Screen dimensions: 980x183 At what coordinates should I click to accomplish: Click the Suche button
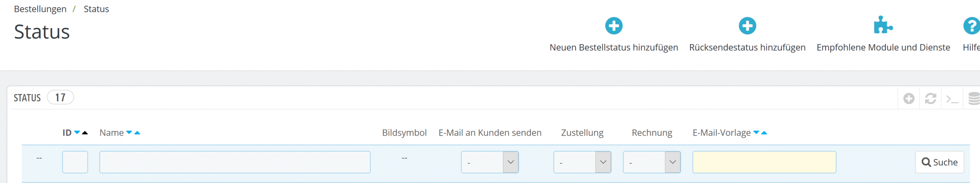click(939, 162)
